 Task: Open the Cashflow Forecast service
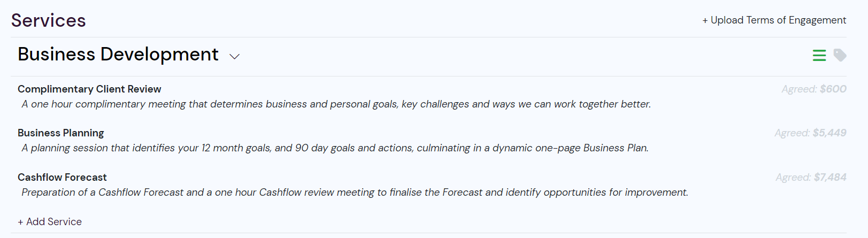pyautogui.click(x=62, y=177)
